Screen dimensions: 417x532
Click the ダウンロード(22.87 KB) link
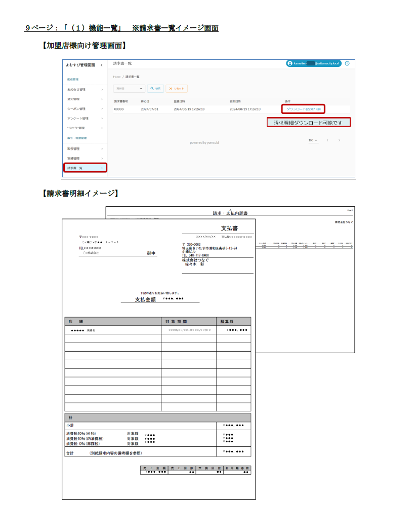(x=304, y=109)
